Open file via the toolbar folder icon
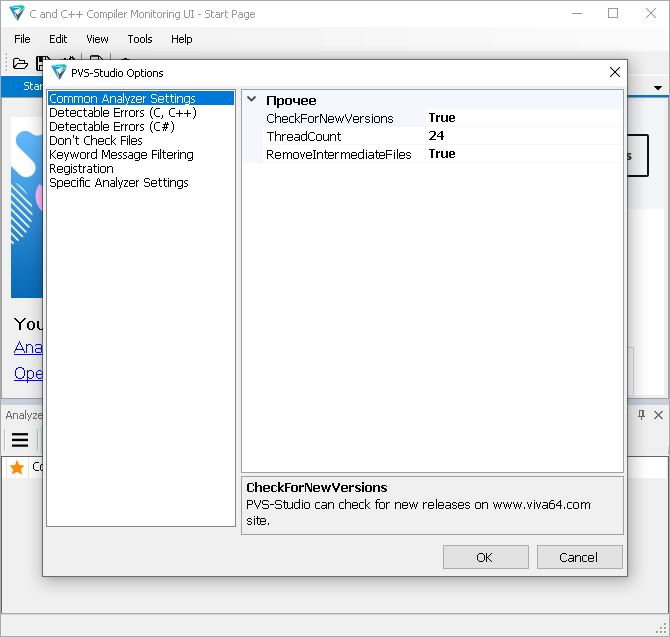 [20, 64]
